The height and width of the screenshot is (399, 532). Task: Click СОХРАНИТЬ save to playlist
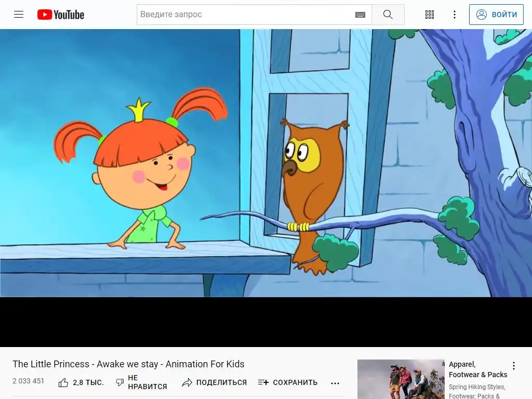tap(288, 383)
